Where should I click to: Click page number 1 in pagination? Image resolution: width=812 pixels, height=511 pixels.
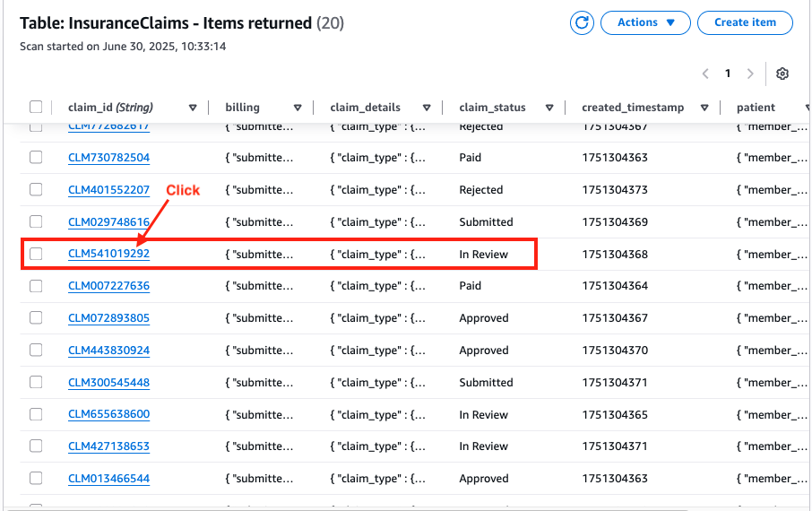click(x=728, y=74)
